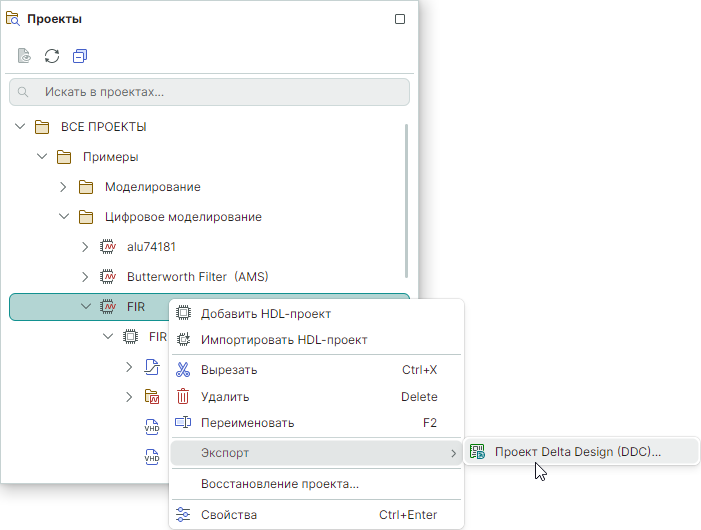Select Переименовать in the context menu

(247, 423)
